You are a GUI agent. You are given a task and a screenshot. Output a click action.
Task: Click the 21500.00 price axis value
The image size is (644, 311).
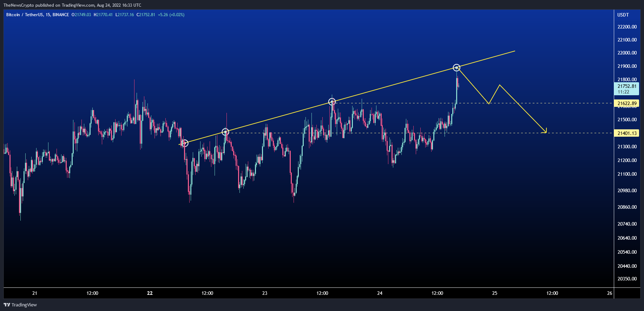click(x=627, y=119)
